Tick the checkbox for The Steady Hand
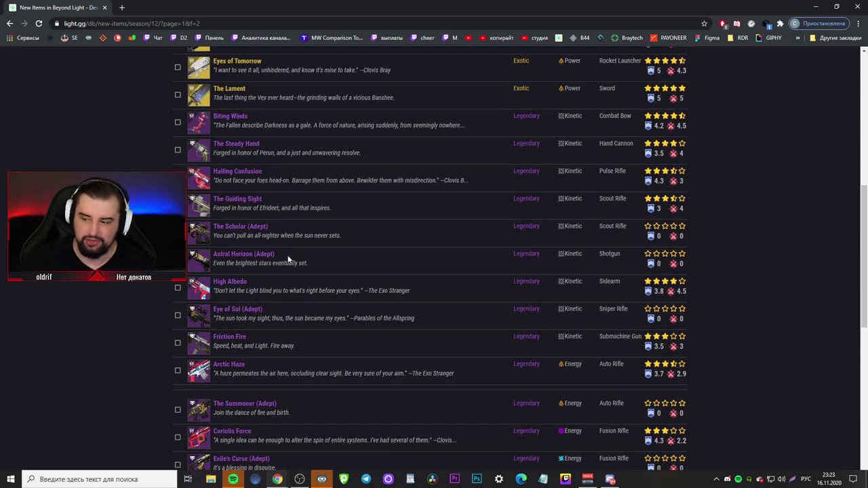The height and width of the screenshot is (488, 868). click(x=178, y=150)
